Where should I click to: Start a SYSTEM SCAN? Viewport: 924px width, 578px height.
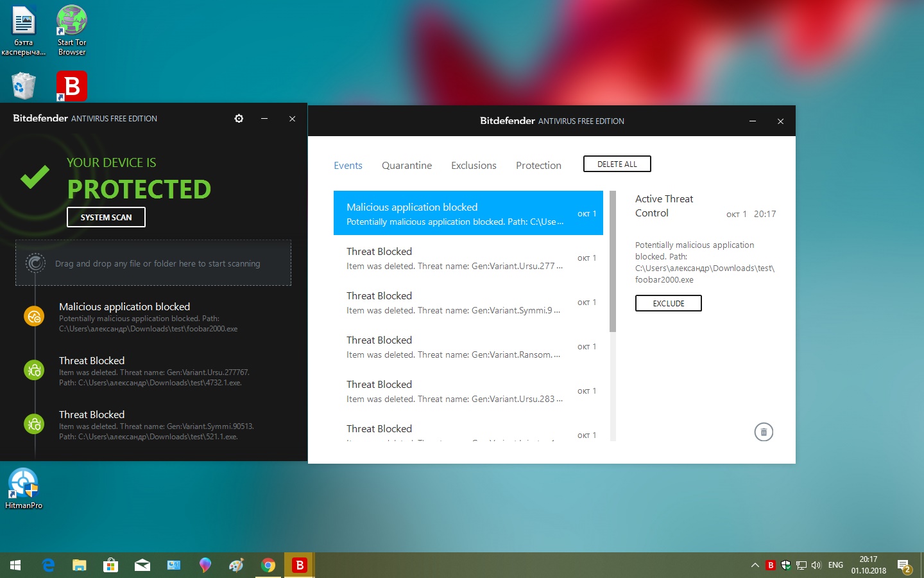[x=106, y=218]
